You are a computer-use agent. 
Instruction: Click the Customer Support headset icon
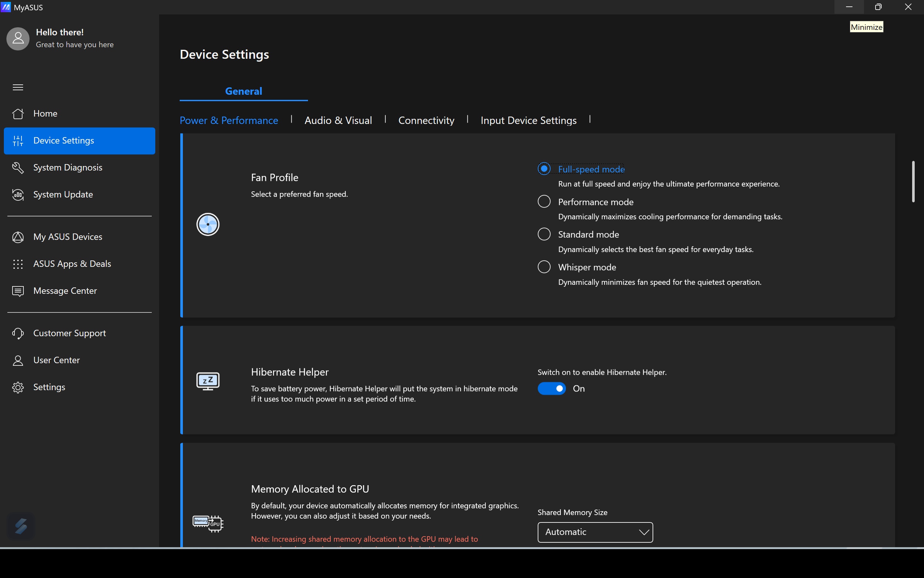click(18, 333)
